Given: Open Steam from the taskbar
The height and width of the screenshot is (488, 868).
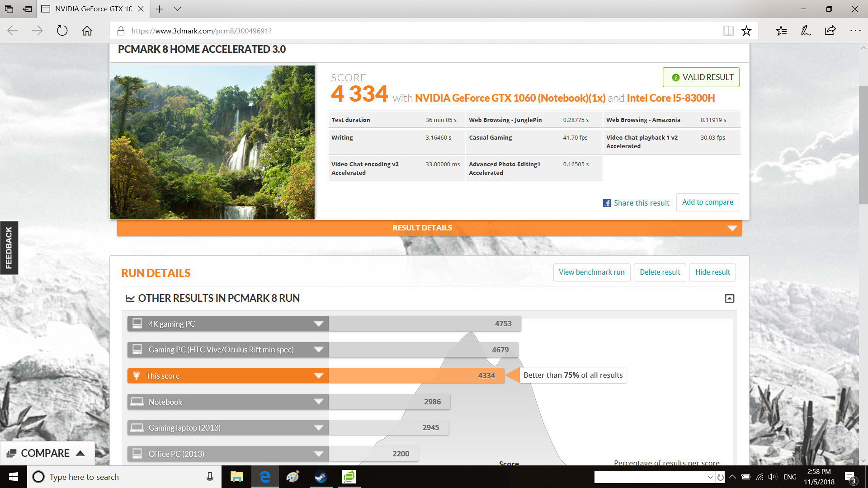Looking at the screenshot, I should pyautogui.click(x=321, y=477).
